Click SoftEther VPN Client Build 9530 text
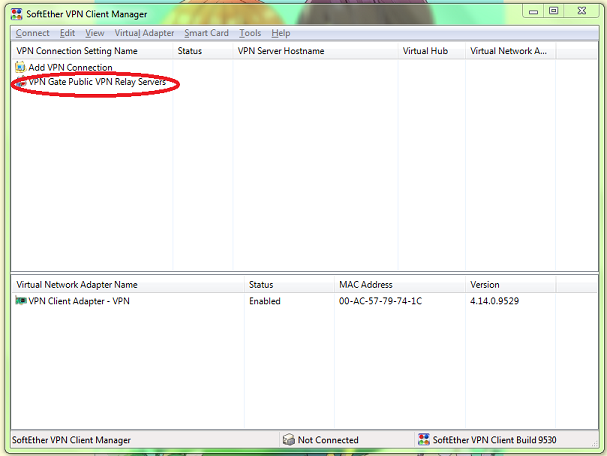The height and width of the screenshot is (456, 607). click(494, 440)
